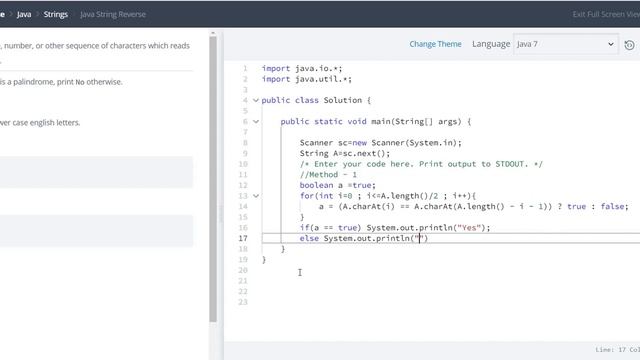Click line number 17 in gutter
The width and height of the screenshot is (640, 360).
tap(243, 238)
